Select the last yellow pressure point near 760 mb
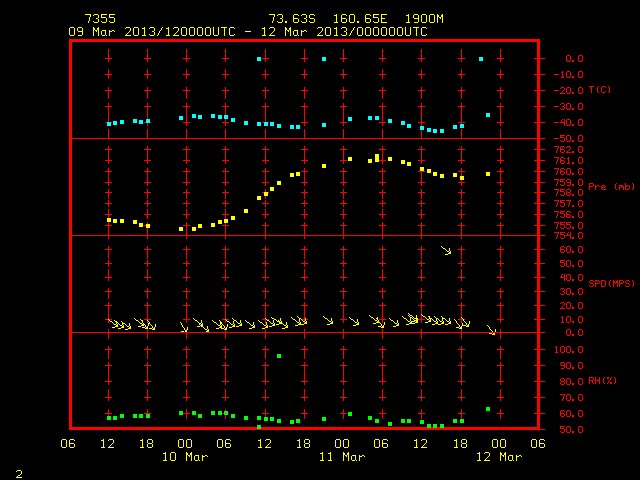Image resolution: width=640 pixels, height=480 pixels. [488, 174]
